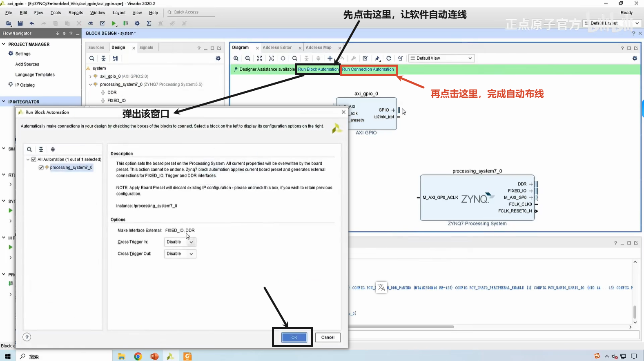Click the Zoom Fit icon in Diagram toolbar

coord(259,58)
